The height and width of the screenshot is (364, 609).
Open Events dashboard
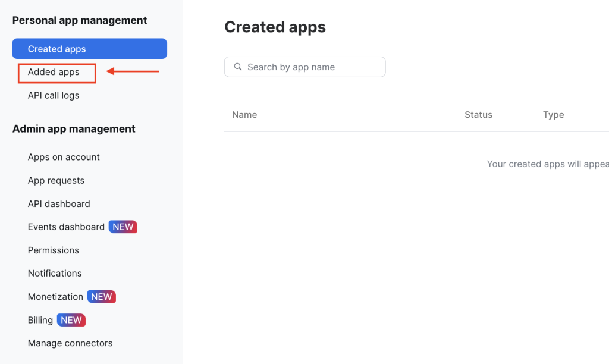66,227
